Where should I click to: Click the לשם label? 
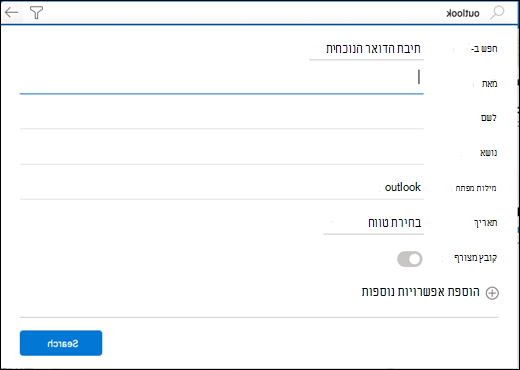(x=489, y=118)
